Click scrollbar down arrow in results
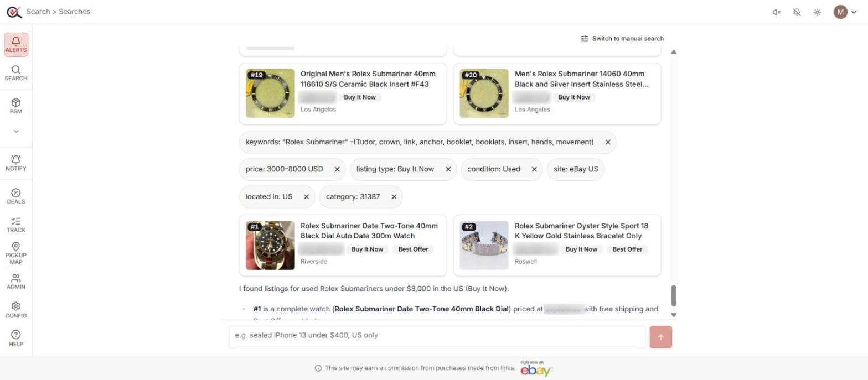 [674, 315]
